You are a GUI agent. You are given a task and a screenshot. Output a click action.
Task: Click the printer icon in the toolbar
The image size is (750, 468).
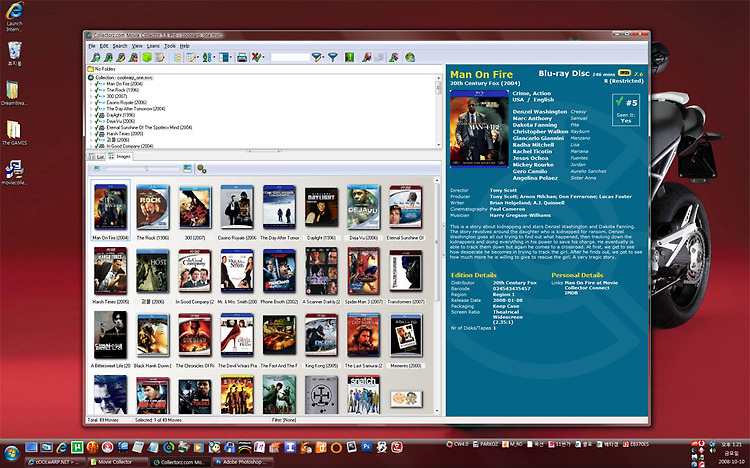click(x=242, y=57)
